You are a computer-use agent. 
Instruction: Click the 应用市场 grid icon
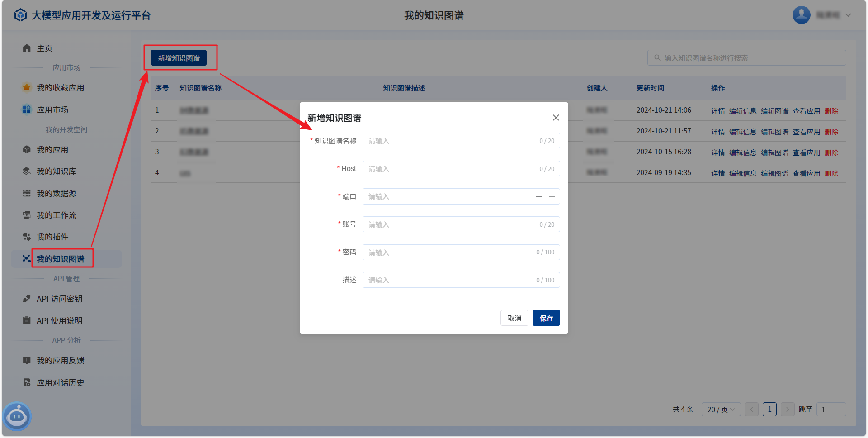(x=27, y=109)
